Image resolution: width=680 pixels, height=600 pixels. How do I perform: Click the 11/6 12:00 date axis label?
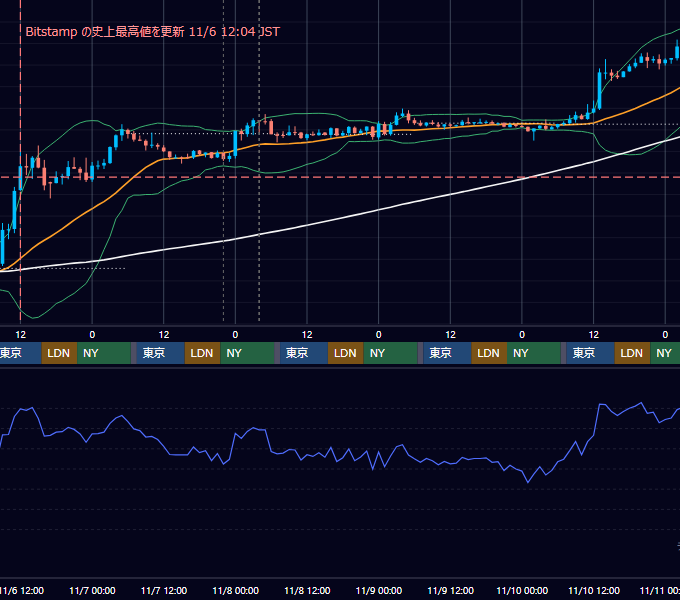22,590
